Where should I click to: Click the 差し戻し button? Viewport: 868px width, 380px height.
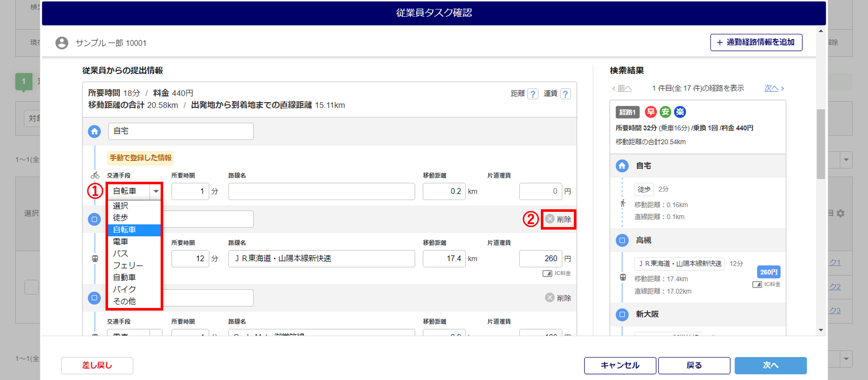tap(97, 365)
